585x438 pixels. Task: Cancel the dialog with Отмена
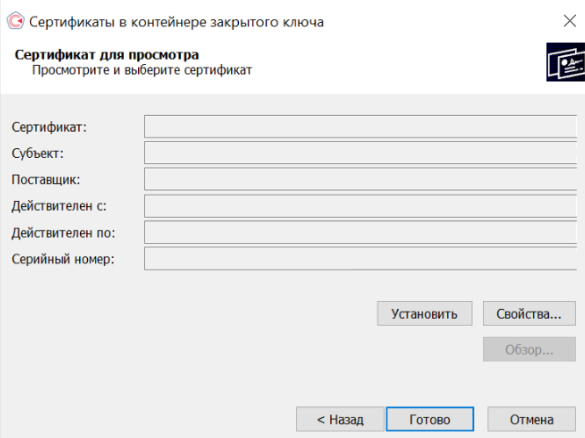point(531,419)
